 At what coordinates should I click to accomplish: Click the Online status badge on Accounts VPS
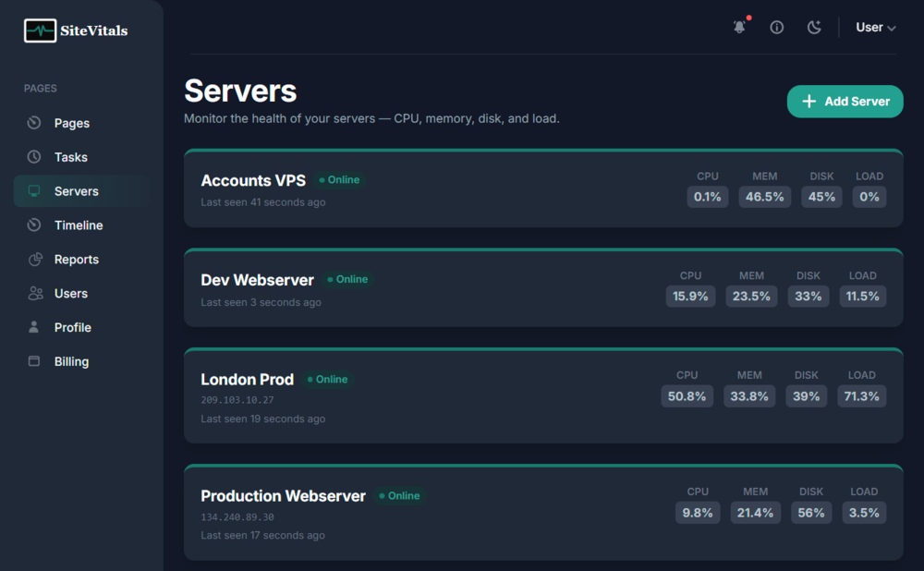point(339,180)
